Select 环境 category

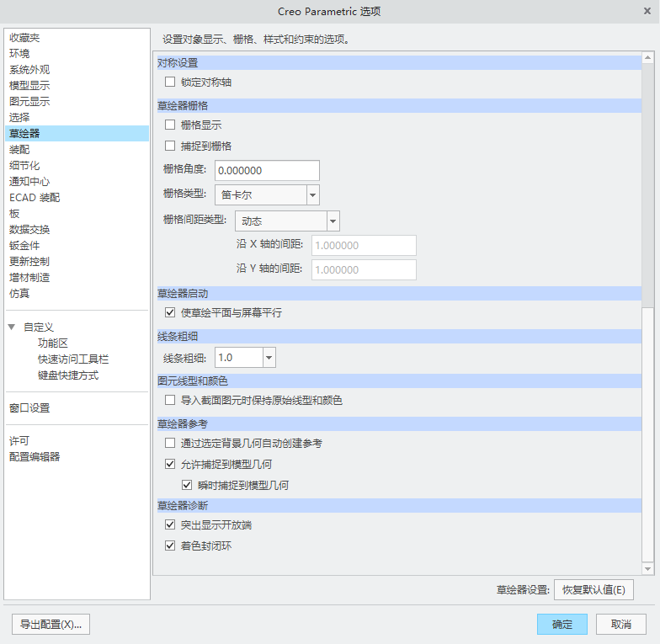pyautogui.click(x=77, y=54)
